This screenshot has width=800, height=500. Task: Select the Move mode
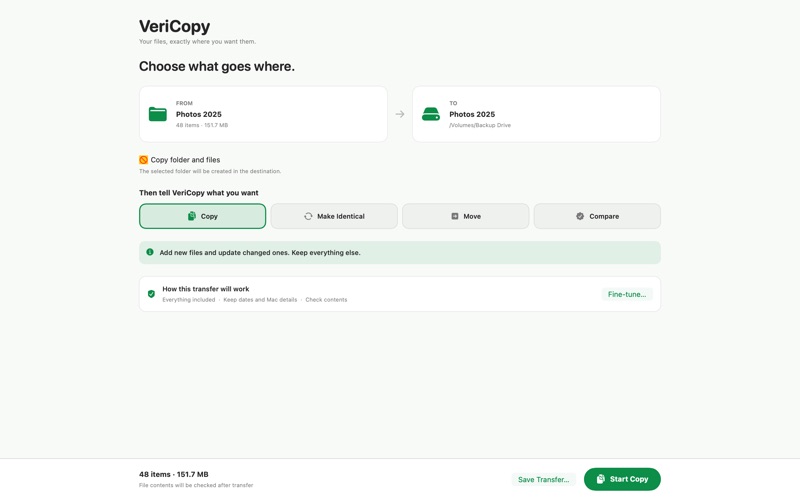pyautogui.click(x=465, y=216)
